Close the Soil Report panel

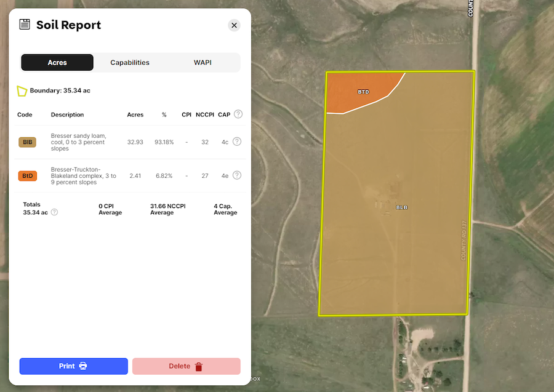234,25
